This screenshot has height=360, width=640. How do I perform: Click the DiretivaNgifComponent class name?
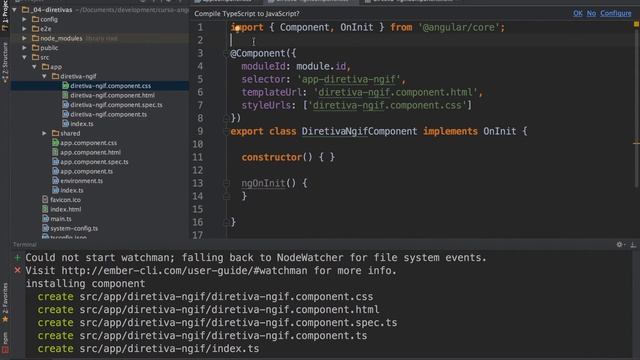(x=359, y=131)
